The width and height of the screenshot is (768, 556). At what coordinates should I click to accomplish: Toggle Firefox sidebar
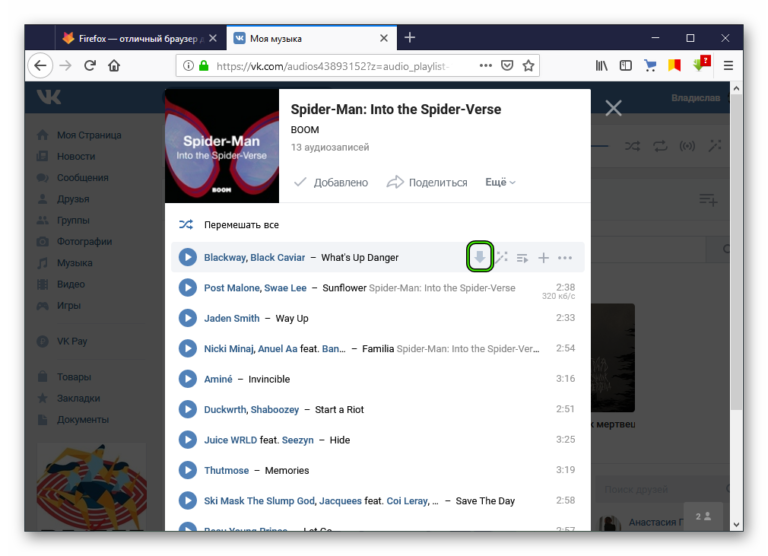click(625, 66)
